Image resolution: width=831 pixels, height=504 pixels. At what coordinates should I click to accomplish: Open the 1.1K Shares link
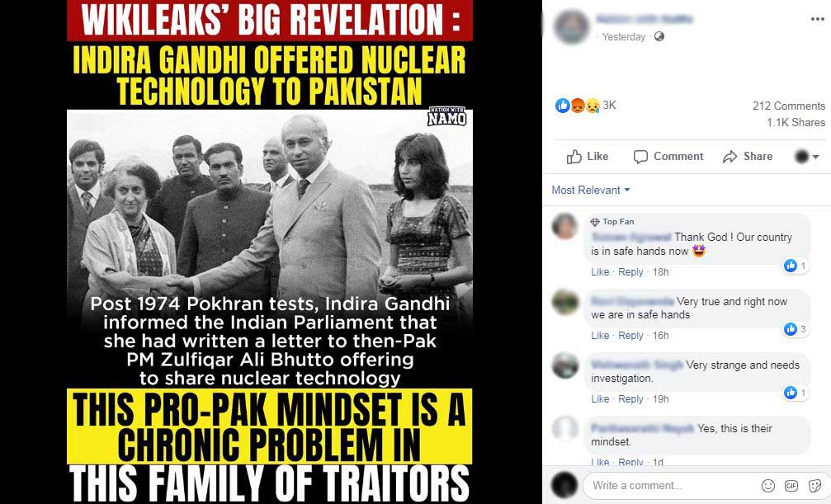pyautogui.click(x=796, y=122)
